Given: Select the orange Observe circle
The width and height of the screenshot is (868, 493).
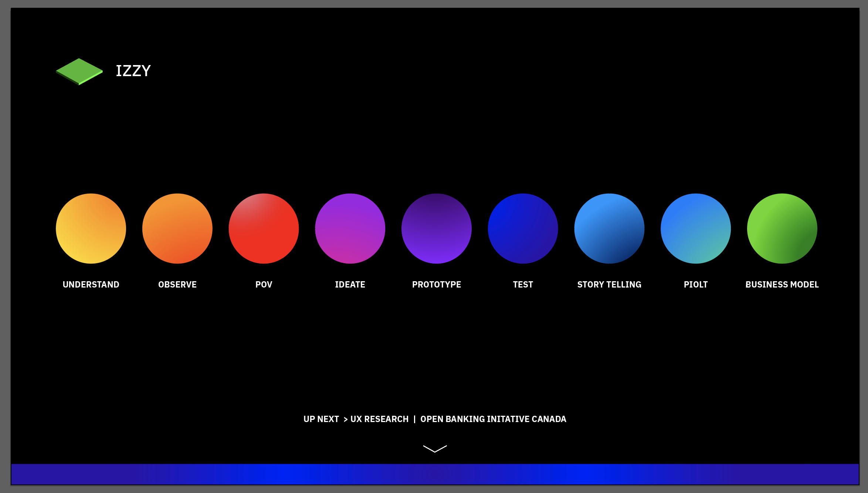Looking at the screenshot, I should (177, 228).
